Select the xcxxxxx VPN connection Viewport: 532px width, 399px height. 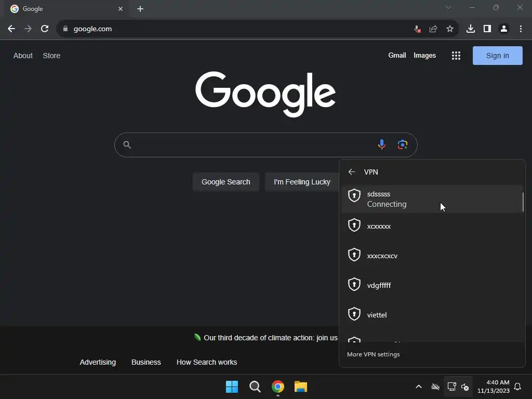click(432, 227)
